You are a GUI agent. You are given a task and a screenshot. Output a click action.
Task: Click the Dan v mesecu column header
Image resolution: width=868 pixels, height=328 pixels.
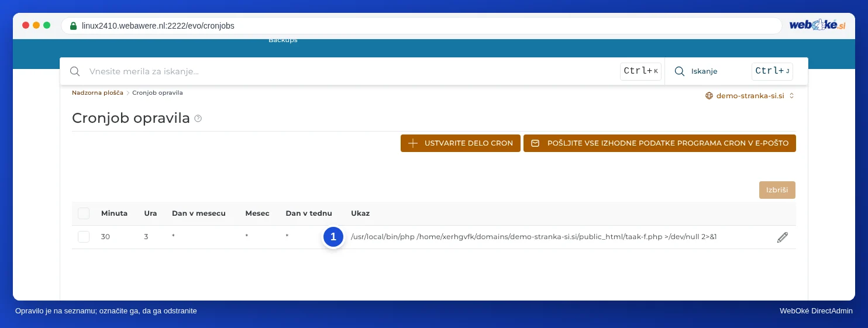coord(199,213)
